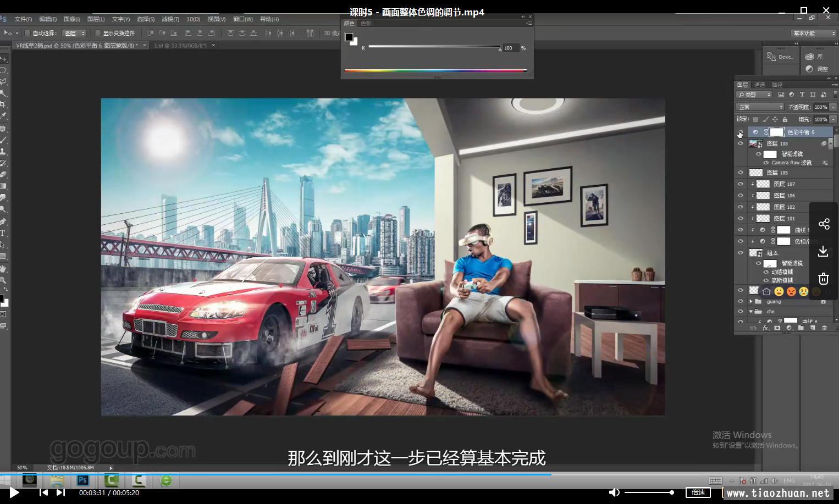The height and width of the screenshot is (504, 839).
Task: Enable the 显示变换控件 checkbox
Action: pyautogui.click(x=98, y=33)
